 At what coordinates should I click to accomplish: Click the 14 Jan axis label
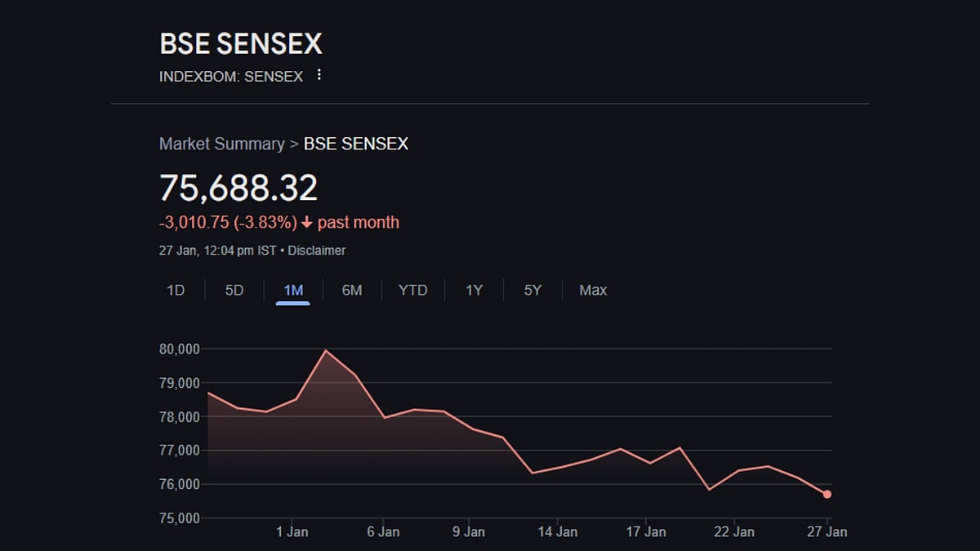557,531
